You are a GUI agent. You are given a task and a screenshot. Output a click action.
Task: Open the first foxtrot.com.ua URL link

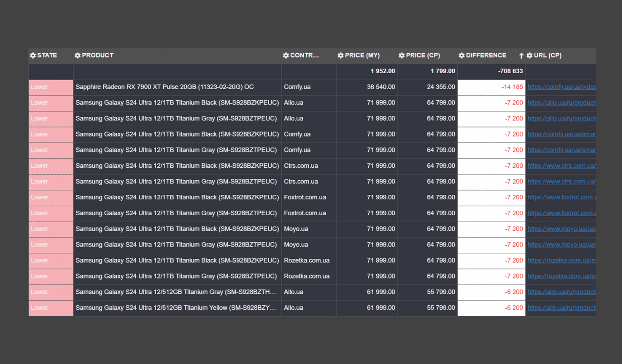tap(561, 197)
